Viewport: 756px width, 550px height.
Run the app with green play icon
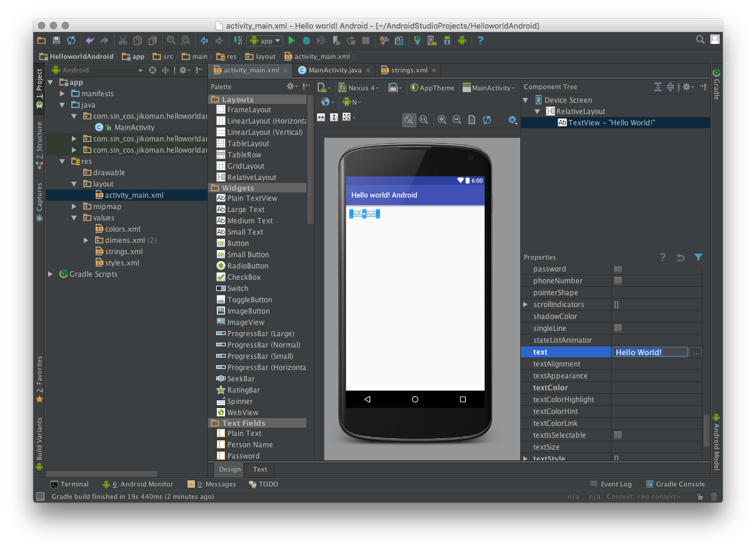292,40
